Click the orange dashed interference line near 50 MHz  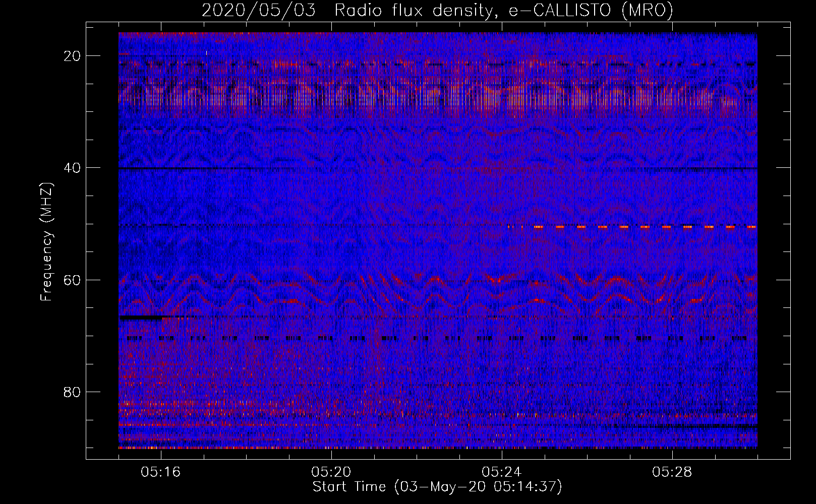632,227
